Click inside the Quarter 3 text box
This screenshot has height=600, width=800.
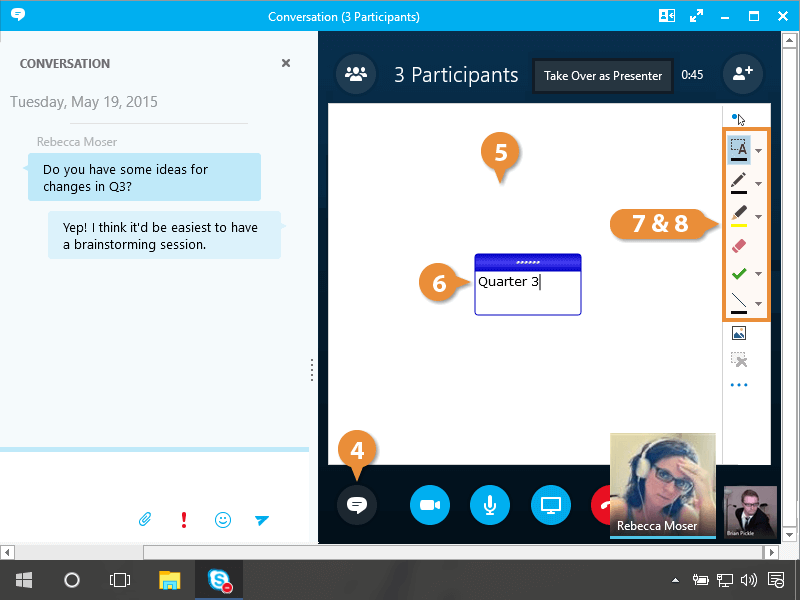click(x=527, y=292)
